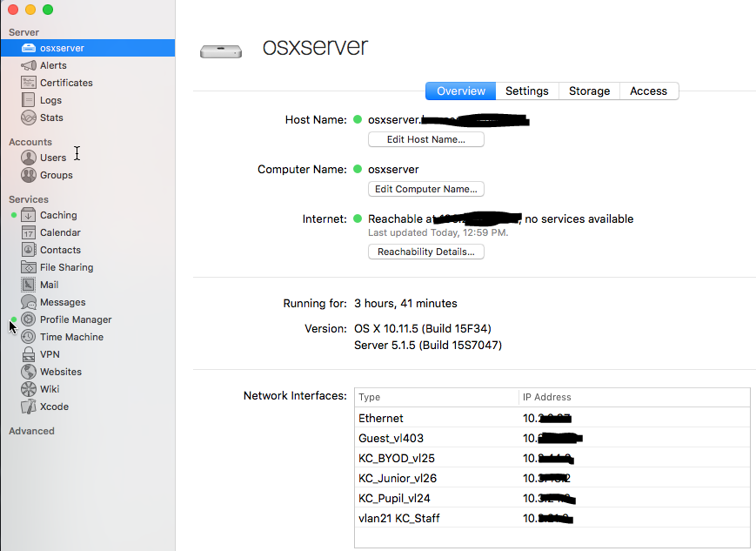Select the Calendar service icon
The width and height of the screenshot is (756, 551).
tap(29, 232)
